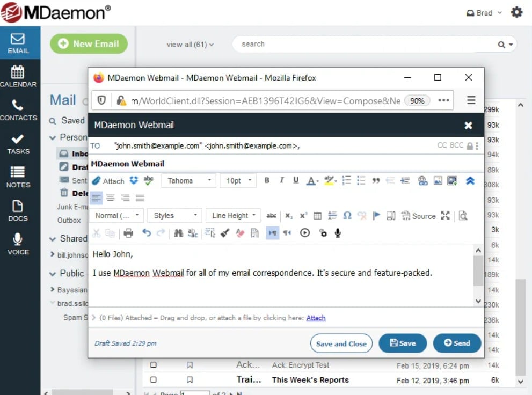532x395 pixels.
Task: Maximize the editor area
Action: tap(445, 216)
